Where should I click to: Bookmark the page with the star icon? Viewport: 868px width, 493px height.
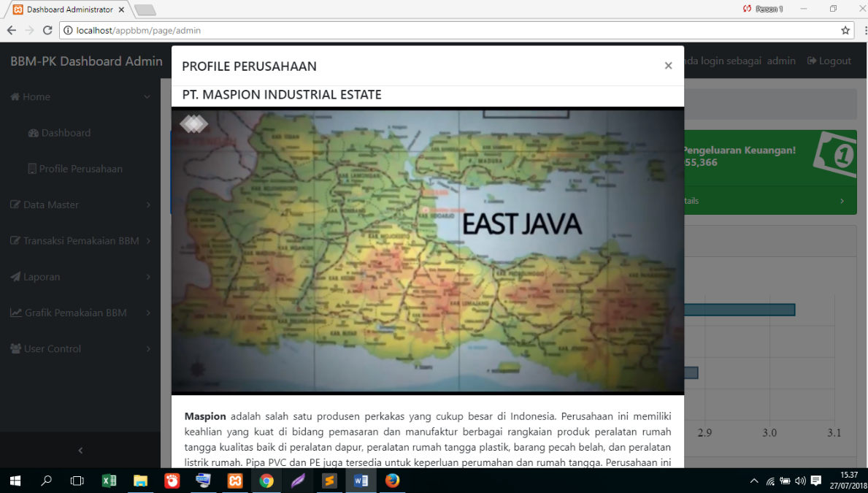845,31
